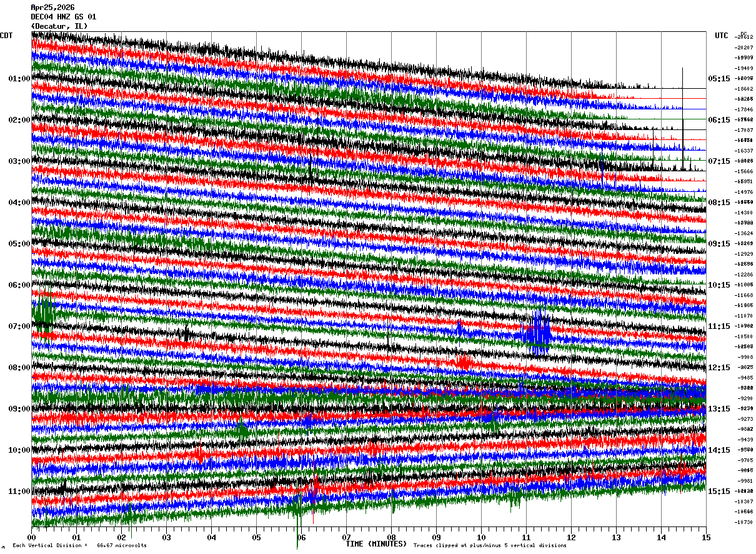Click the 05 minute axis tick label
Screen dimensions: 756x554
[256, 537]
